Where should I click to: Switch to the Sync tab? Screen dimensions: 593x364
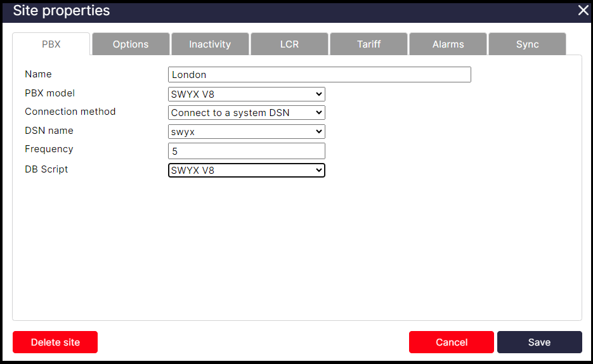coord(527,44)
